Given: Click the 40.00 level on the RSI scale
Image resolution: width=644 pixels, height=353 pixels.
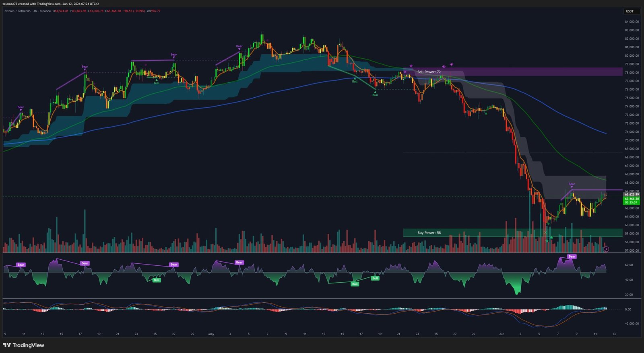Looking at the screenshot, I should pyautogui.click(x=629, y=280).
